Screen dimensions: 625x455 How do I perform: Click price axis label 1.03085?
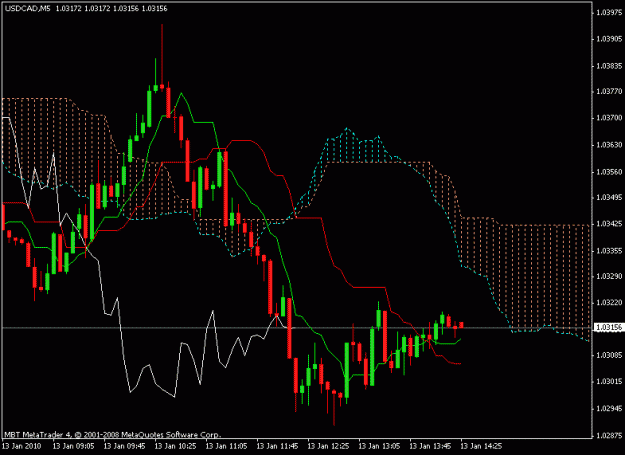[x=609, y=355]
